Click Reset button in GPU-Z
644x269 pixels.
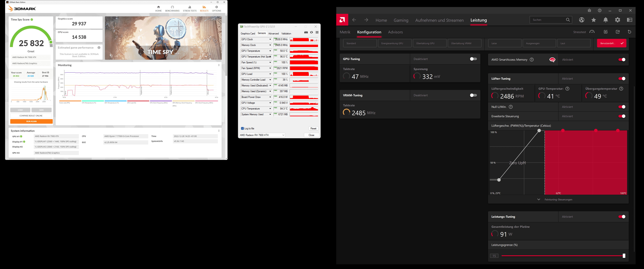coord(313,129)
